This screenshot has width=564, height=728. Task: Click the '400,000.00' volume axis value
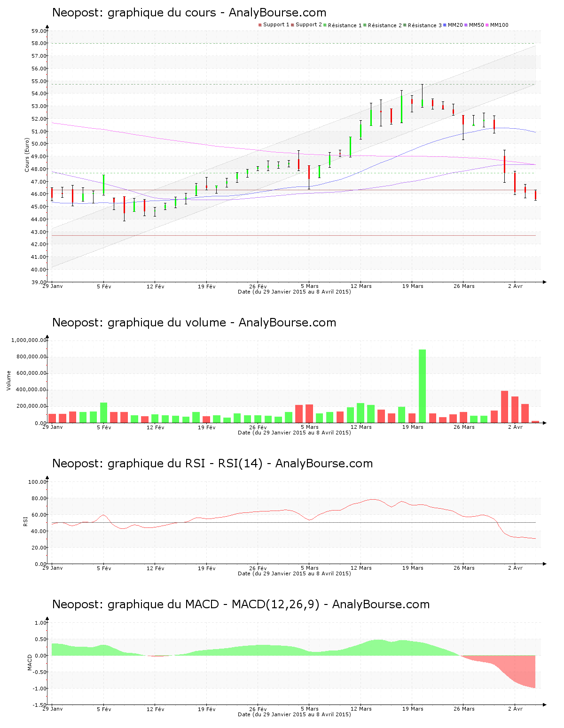pyautogui.click(x=31, y=390)
